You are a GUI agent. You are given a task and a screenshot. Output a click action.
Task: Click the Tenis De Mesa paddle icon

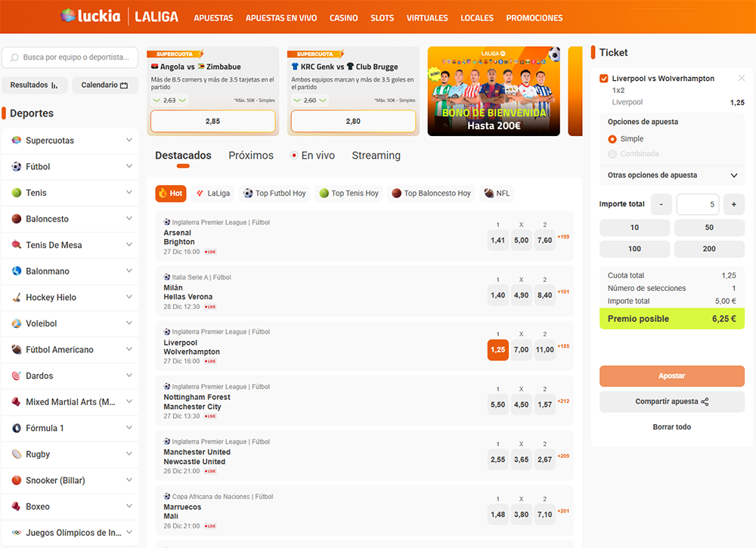point(17,245)
